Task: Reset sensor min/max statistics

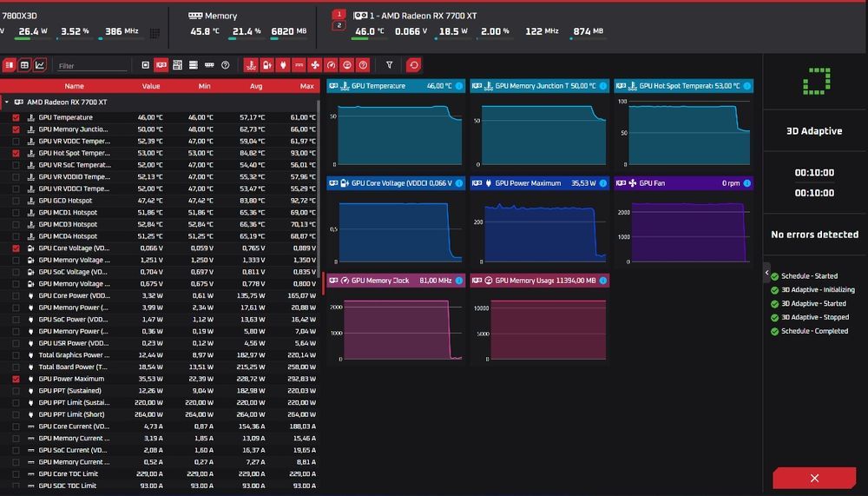Action: (x=413, y=65)
